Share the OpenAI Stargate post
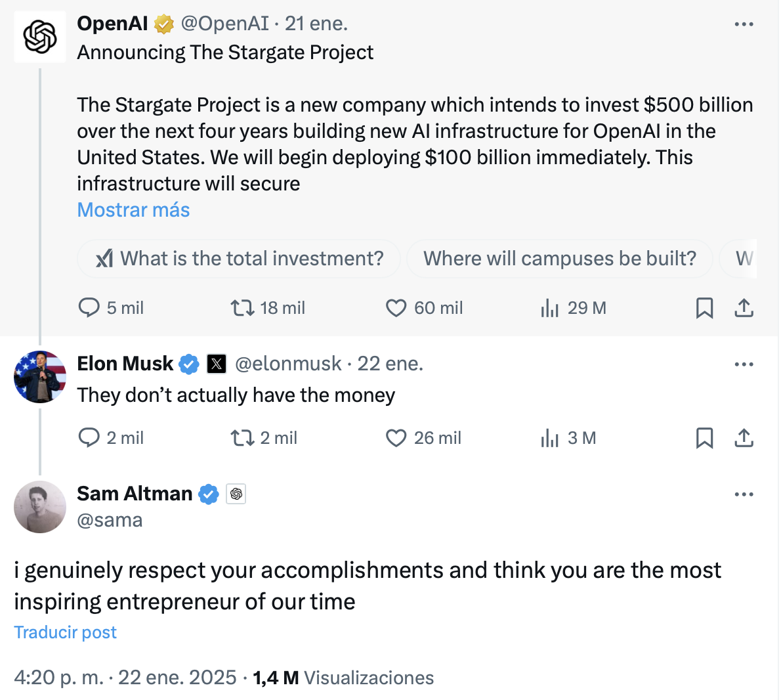This screenshot has height=700, width=781. [x=744, y=308]
